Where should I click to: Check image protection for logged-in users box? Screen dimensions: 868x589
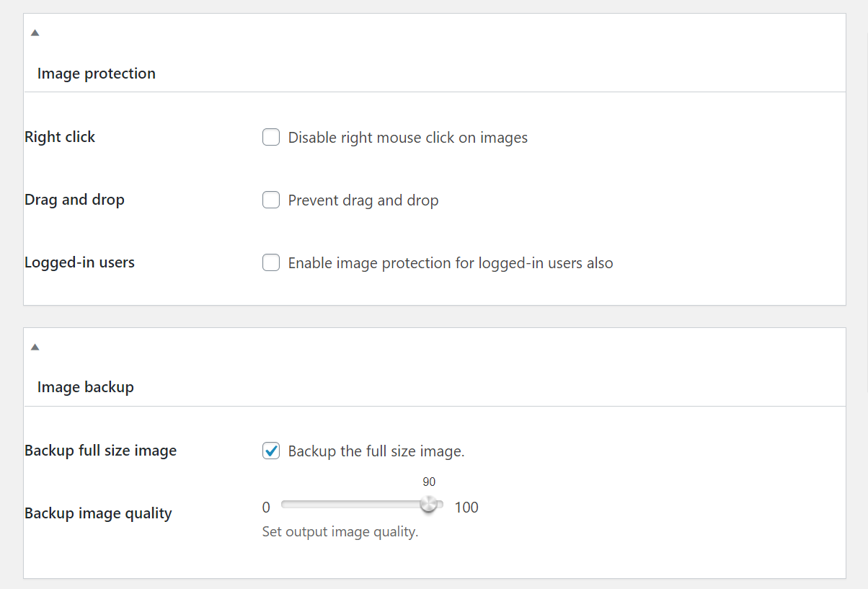coord(271,262)
